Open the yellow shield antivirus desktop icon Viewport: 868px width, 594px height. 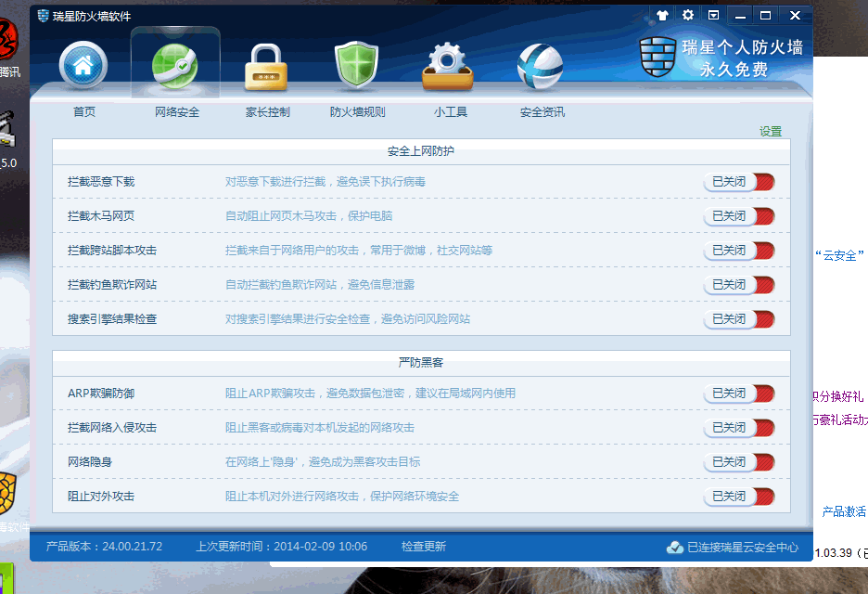pos(6,496)
